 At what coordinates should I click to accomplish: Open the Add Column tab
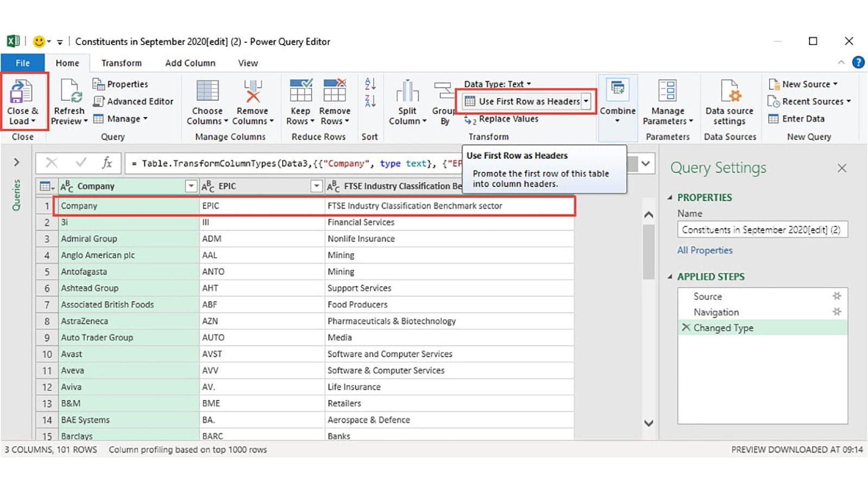click(190, 63)
